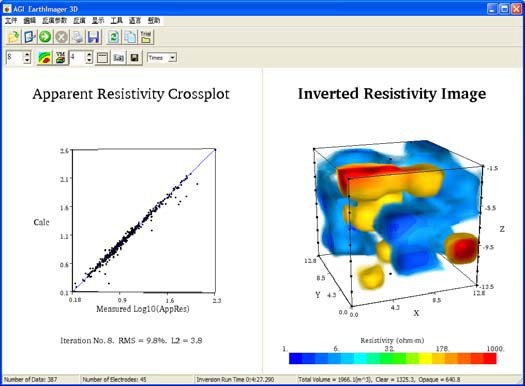Increase the iteration number spinner showing 8
This screenshot has width=525, height=386.
[27, 54]
